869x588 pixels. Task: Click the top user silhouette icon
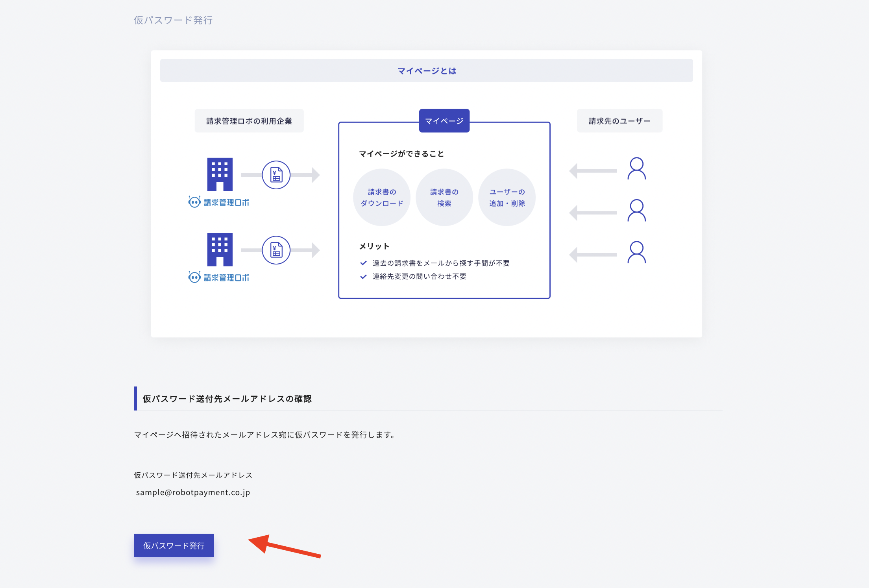(636, 168)
